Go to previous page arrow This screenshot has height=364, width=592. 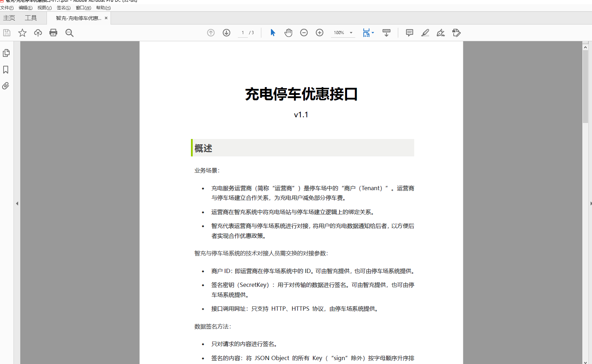[211, 33]
